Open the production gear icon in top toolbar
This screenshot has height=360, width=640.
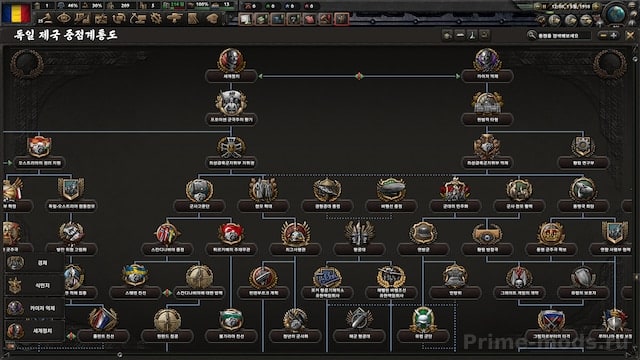156,18
